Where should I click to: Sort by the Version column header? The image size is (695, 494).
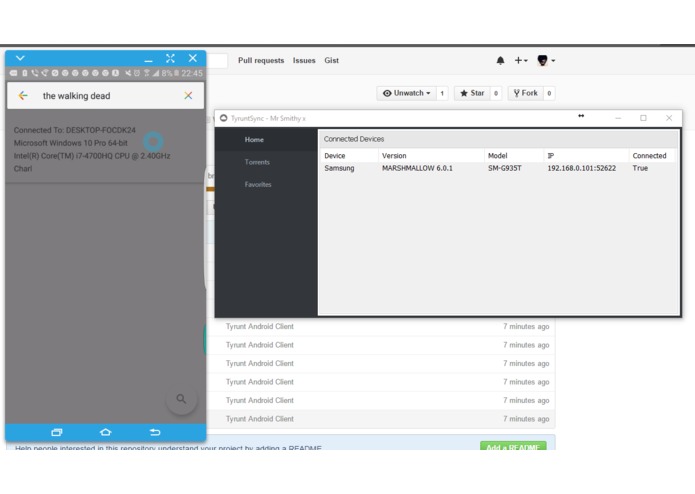pos(431,156)
